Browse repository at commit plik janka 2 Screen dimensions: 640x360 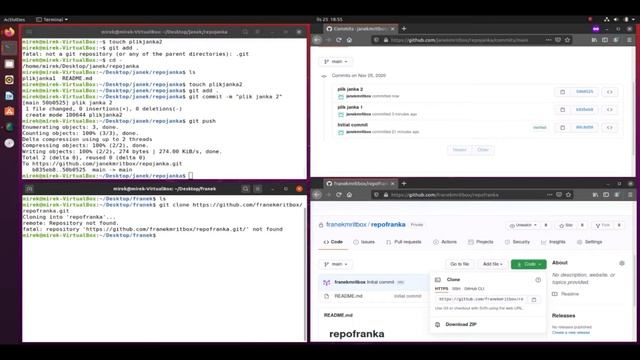tap(610, 92)
